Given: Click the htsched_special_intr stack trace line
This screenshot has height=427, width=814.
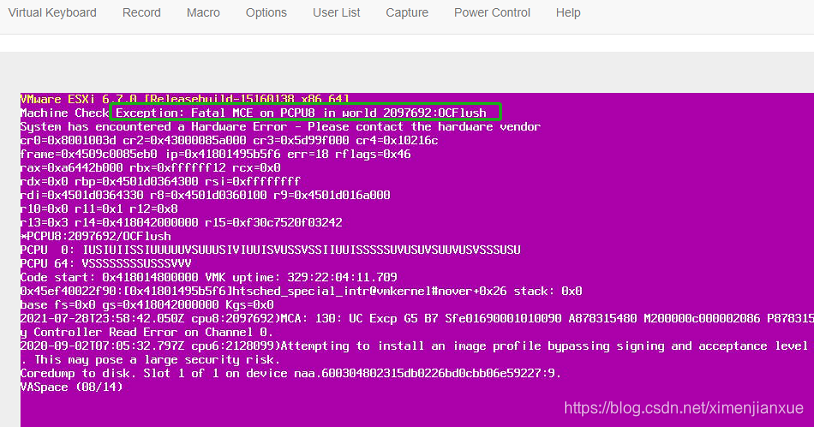Looking at the screenshot, I should [x=301, y=291].
